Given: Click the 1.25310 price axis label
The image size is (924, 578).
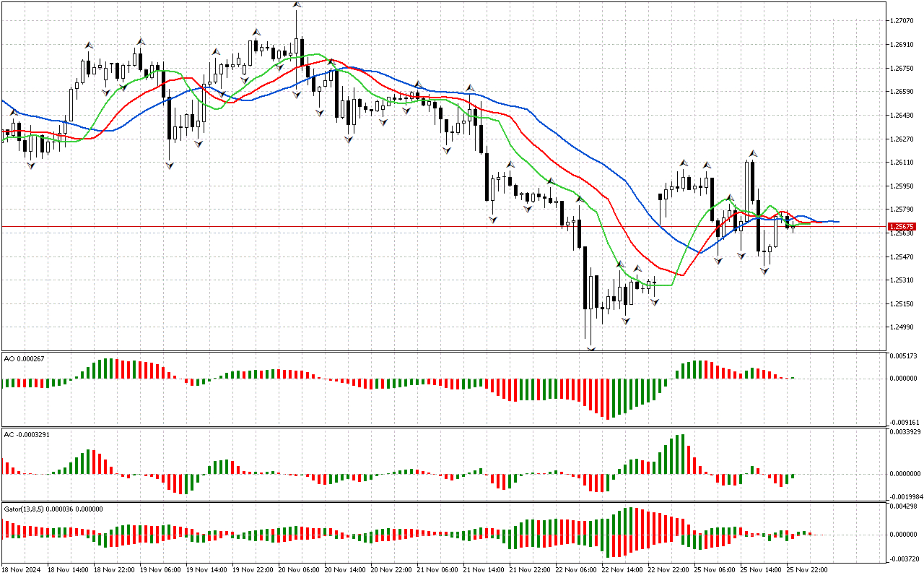Looking at the screenshot, I should [902, 280].
